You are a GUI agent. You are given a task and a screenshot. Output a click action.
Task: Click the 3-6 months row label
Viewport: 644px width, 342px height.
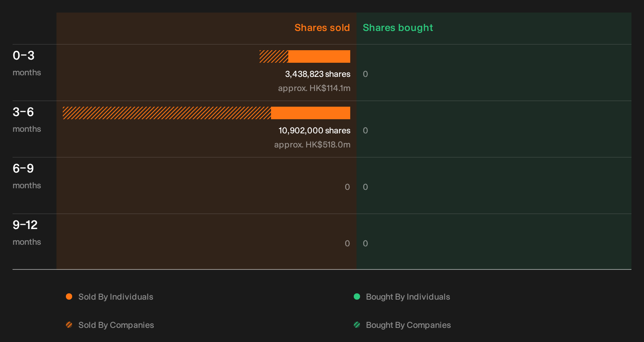tap(27, 120)
